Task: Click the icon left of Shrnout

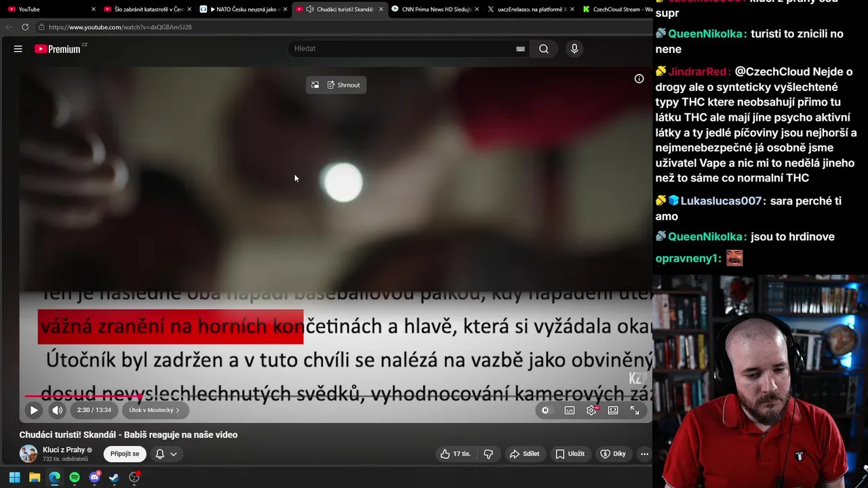Action: 315,85
